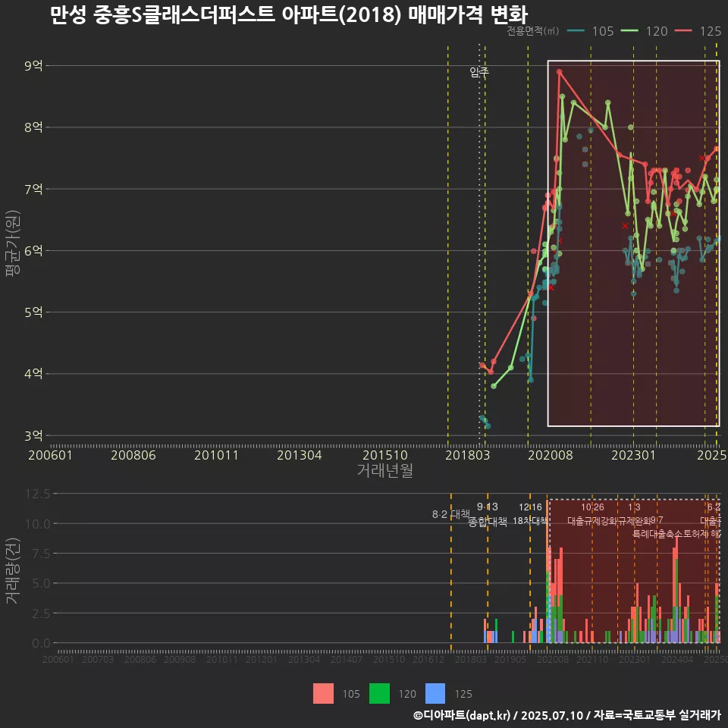The width and height of the screenshot is (728, 728).
Task: Click the '120' label in the top legend
Action: [x=657, y=31]
